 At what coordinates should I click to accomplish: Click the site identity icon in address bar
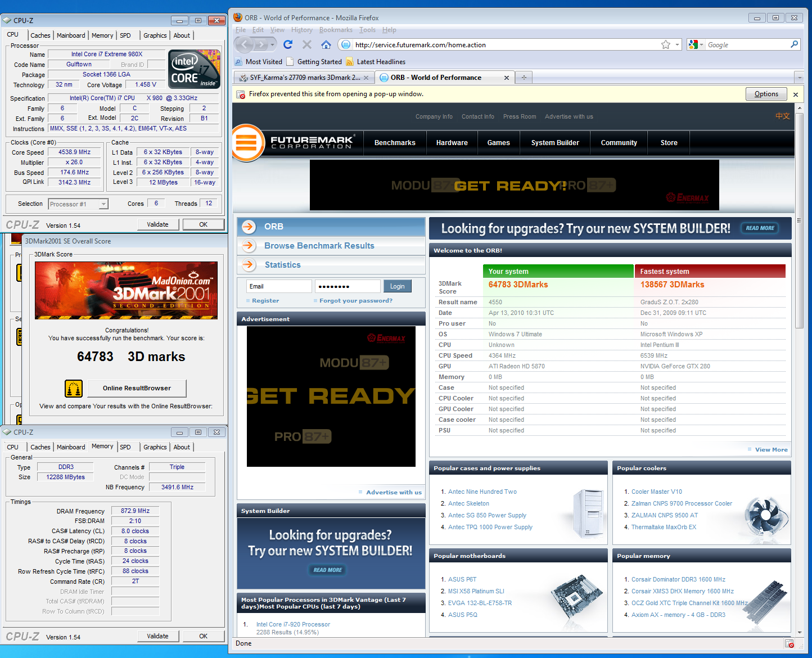tap(346, 44)
